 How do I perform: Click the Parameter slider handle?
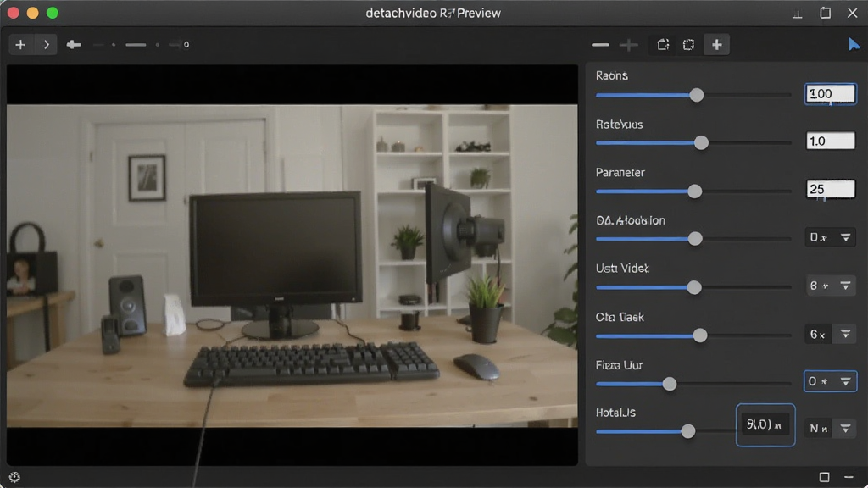[695, 191]
